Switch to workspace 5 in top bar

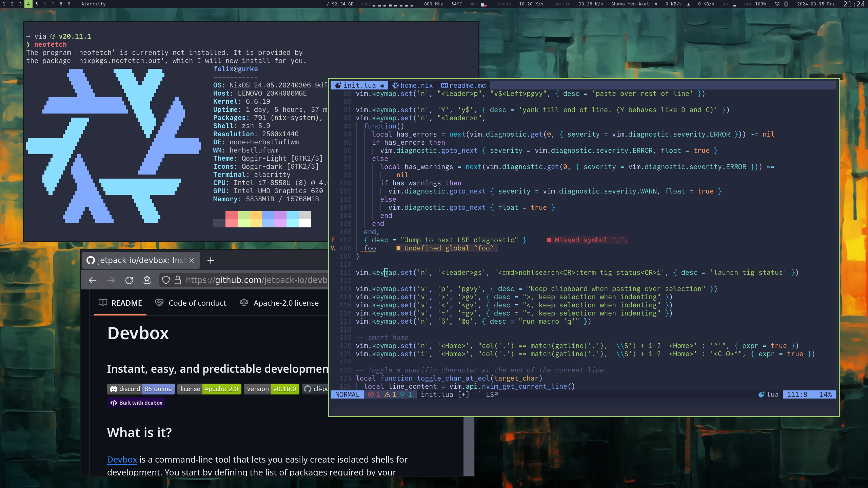tap(37, 4)
